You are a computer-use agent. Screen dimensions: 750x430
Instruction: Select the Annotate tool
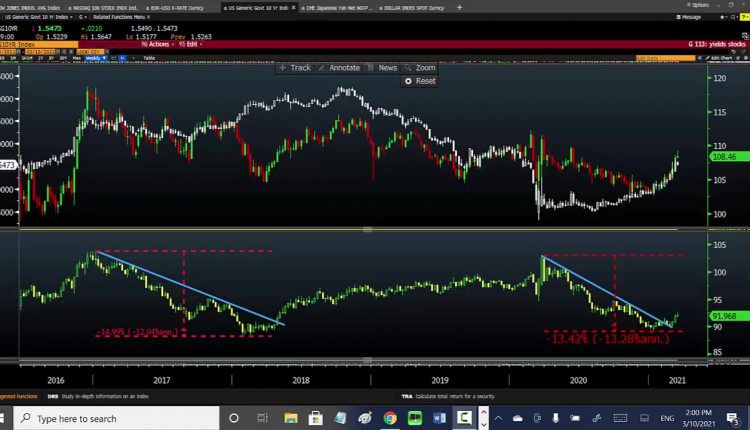pyautogui.click(x=339, y=67)
